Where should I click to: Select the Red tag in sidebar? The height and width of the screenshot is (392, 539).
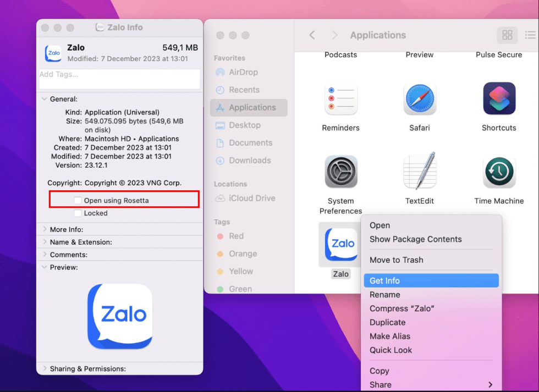pos(236,236)
